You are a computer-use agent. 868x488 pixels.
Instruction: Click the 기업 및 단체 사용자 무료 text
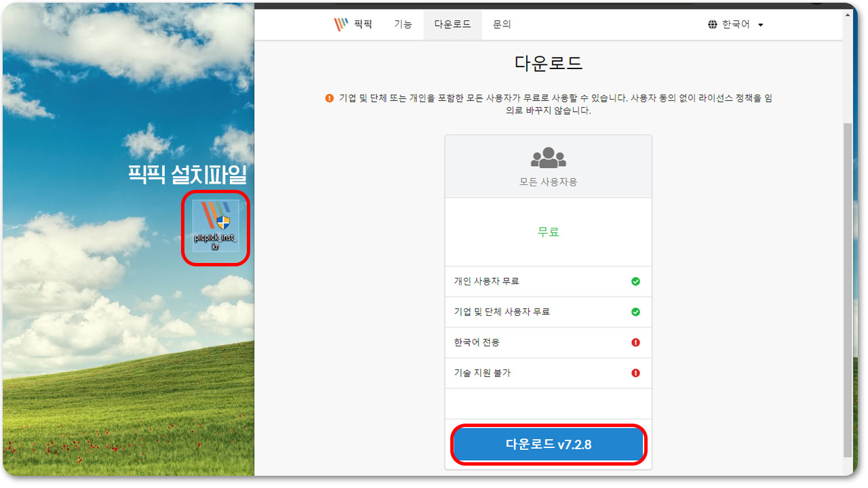click(x=502, y=312)
